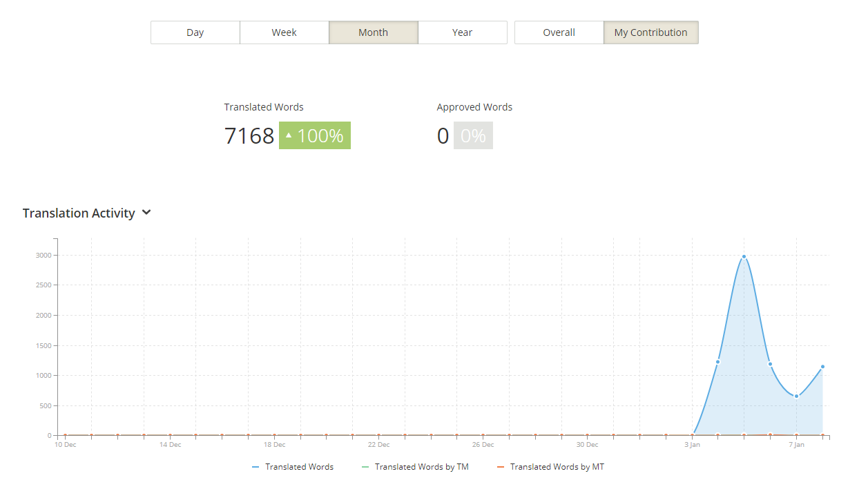Show Overall statistics
This screenshot has width=868, height=498.
[559, 32]
